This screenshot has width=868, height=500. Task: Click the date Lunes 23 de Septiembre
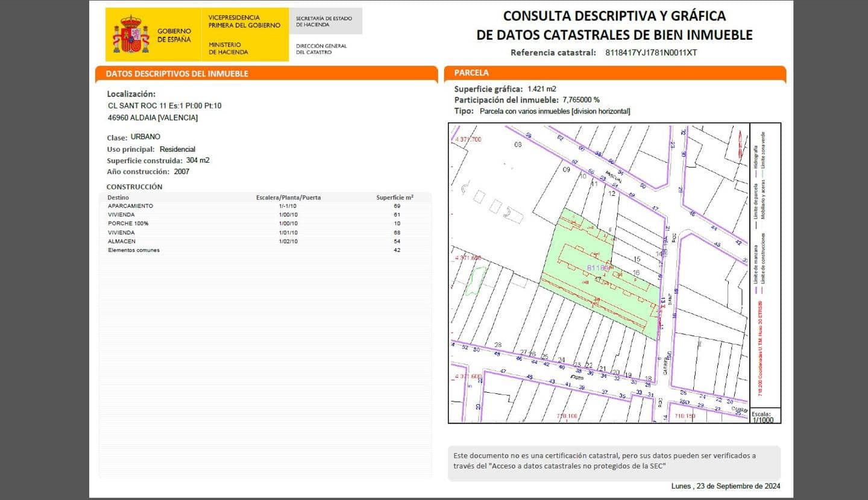tap(726, 486)
